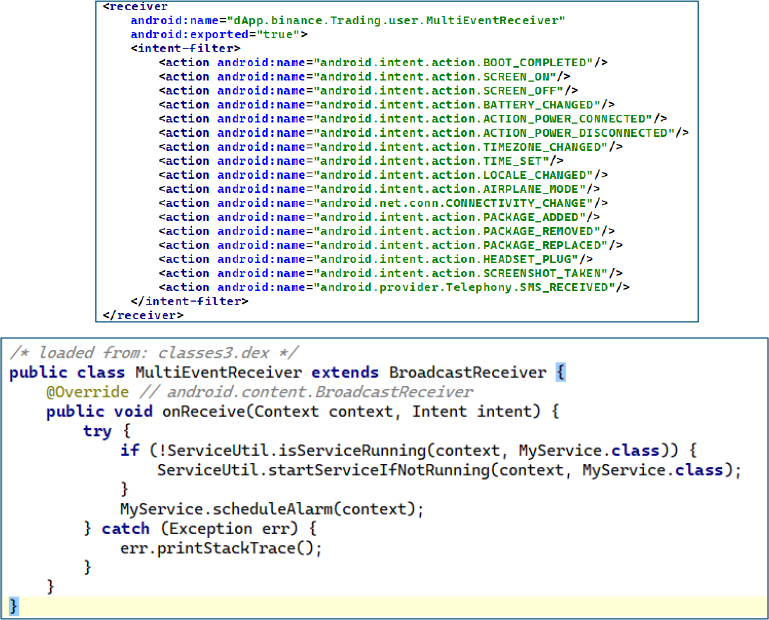This screenshot has width=769, height=620.
Task: Click the closing </receiver> tag
Action: point(143,315)
